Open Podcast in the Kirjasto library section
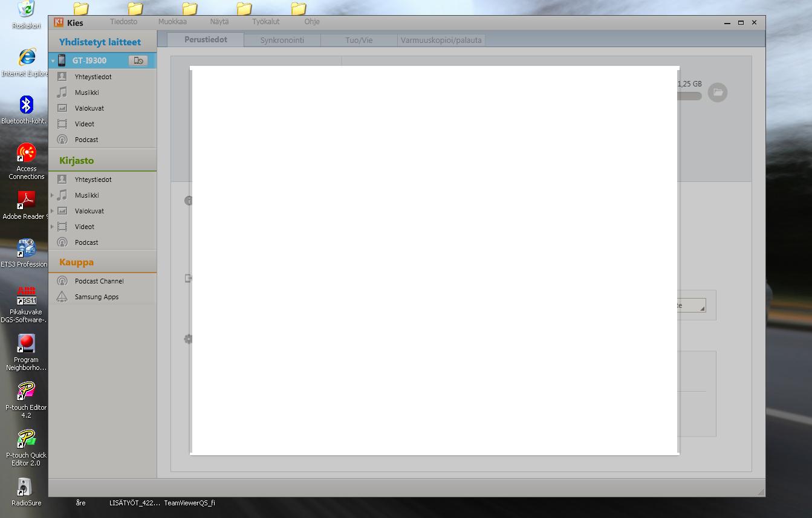Viewport: 812px width, 518px height. [86, 242]
